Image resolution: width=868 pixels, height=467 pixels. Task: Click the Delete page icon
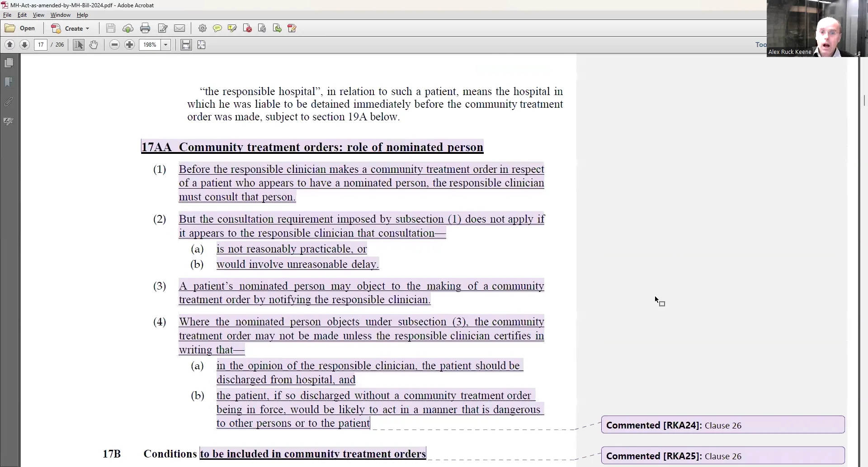tap(247, 29)
